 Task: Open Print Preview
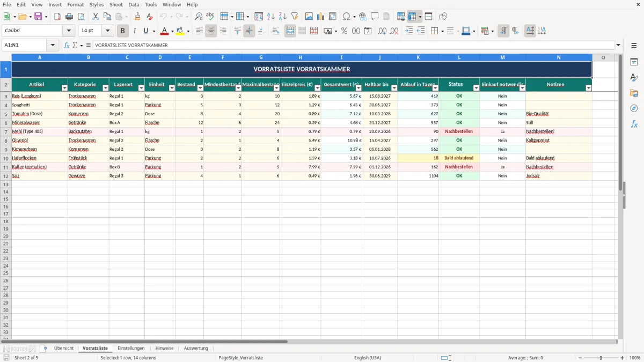click(81, 17)
